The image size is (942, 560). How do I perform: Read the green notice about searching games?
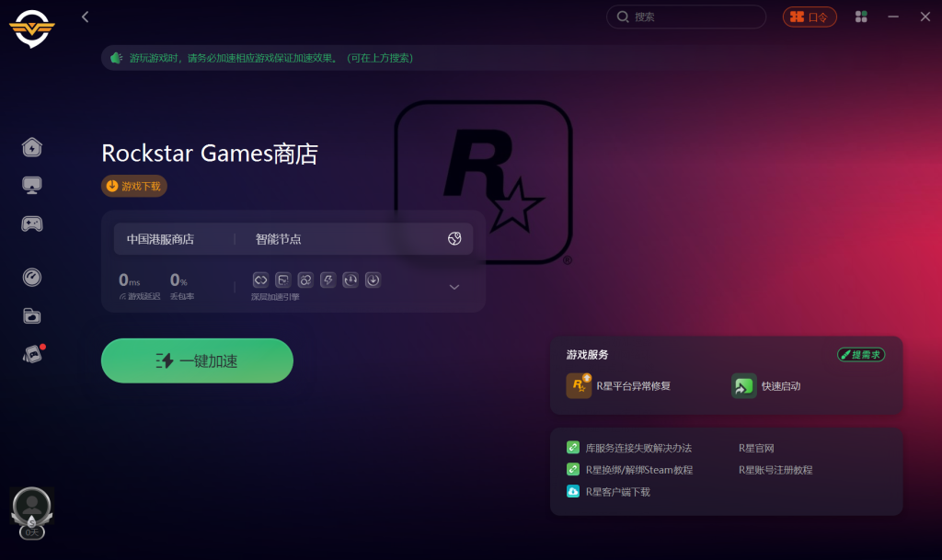[271, 58]
